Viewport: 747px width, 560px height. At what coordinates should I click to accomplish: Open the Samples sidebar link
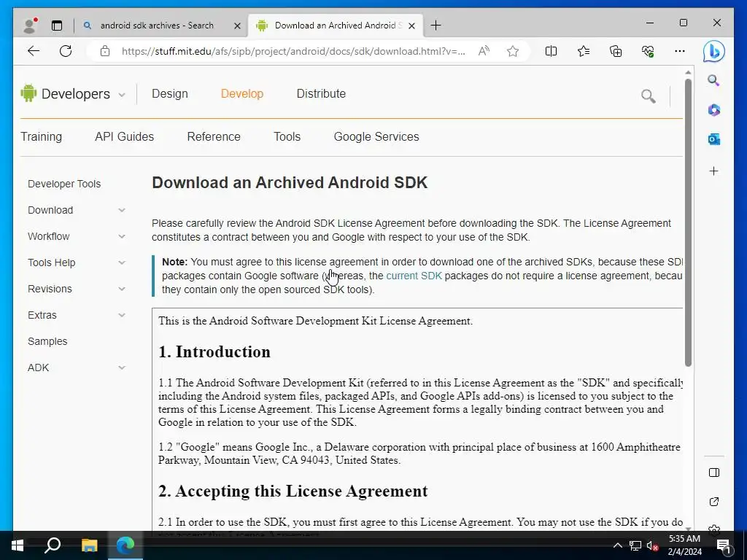47,341
